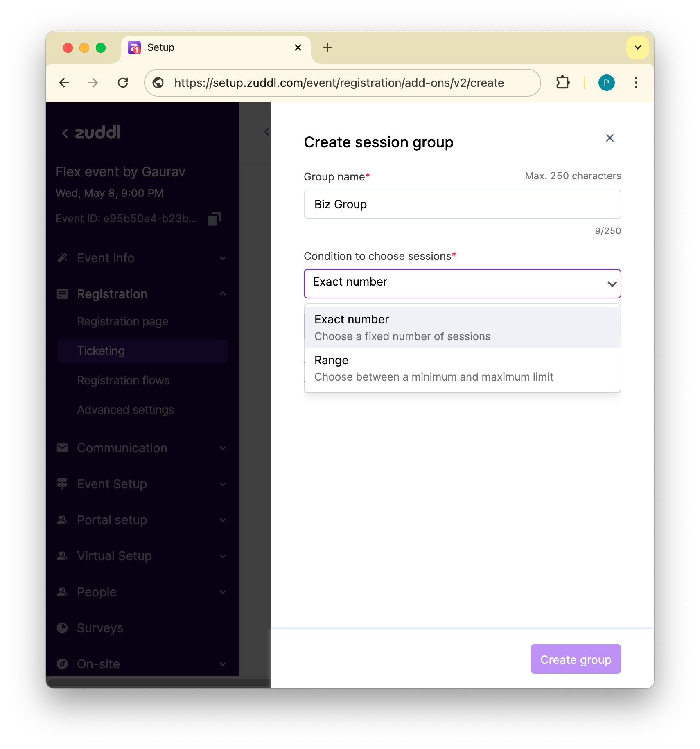The image size is (700, 749).
Task: Open the Condition to choose sessions dropdown
Action: click(x=462, y=283)
